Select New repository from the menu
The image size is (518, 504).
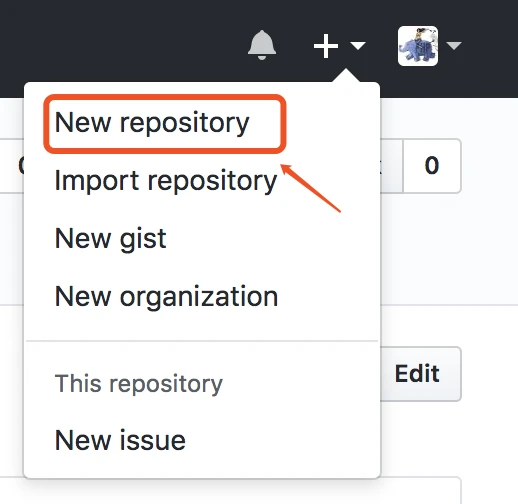tap(152, 123)
